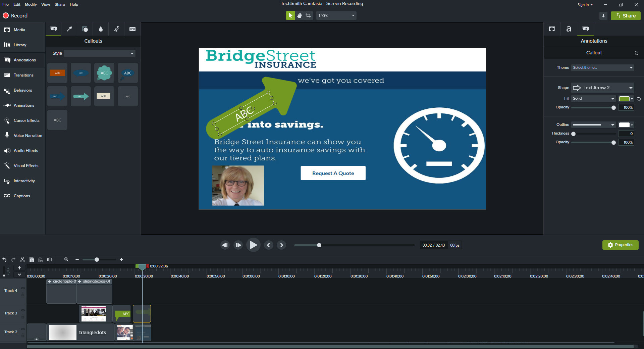The width and height of the screenshot is (644, 349).
Task: Lock Track 4
Action: click(23, 295)
